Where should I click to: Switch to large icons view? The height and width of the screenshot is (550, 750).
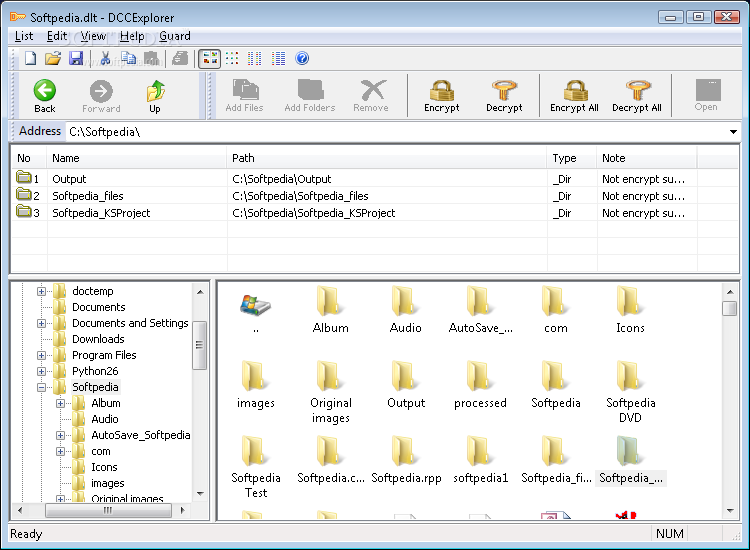tap(210, 58)
